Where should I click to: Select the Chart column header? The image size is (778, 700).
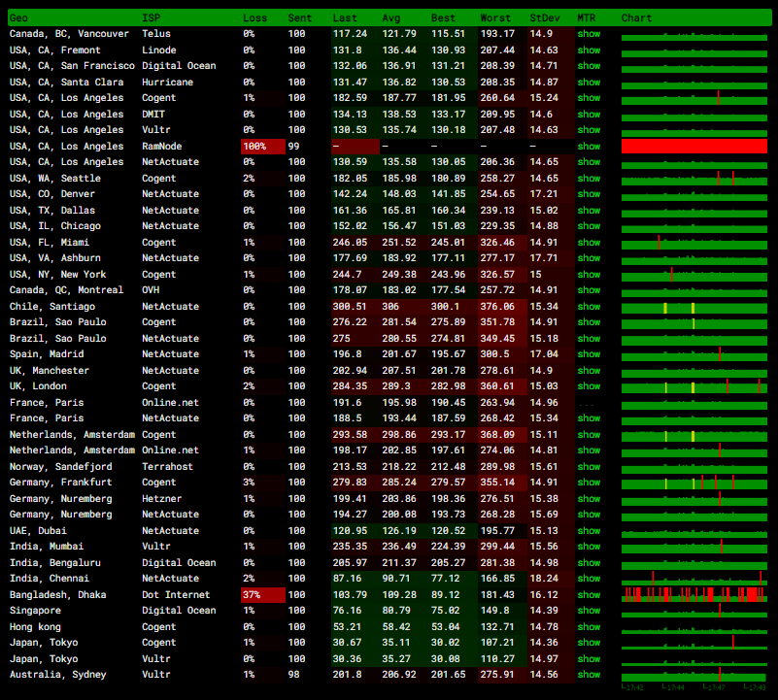tap(636, 17)
